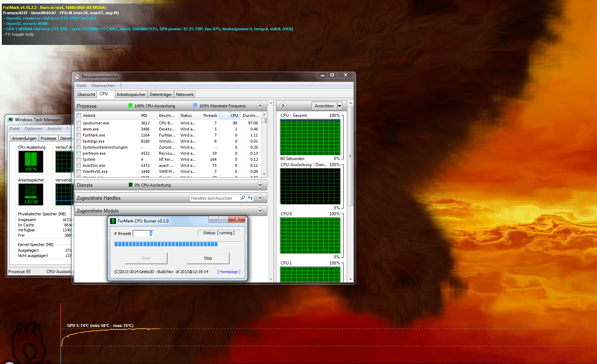Open Datei menu in Task-Manager

pos(15,129)
